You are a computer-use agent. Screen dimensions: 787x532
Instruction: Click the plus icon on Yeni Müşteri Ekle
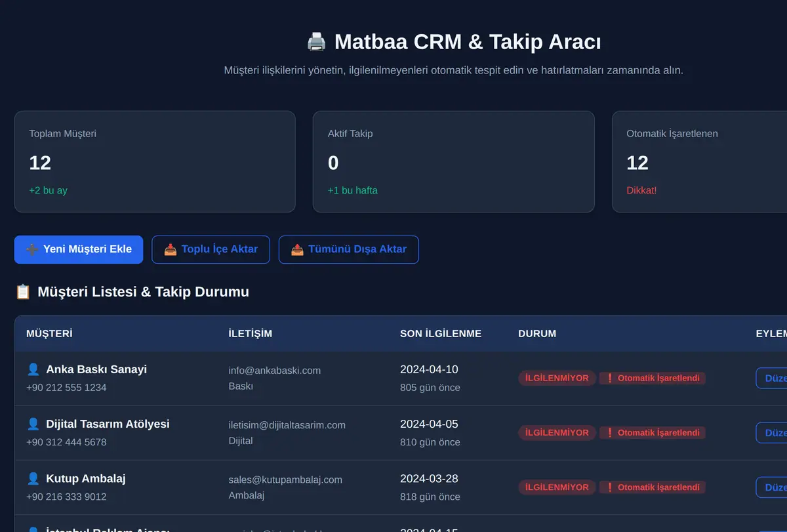pos(32,249)
